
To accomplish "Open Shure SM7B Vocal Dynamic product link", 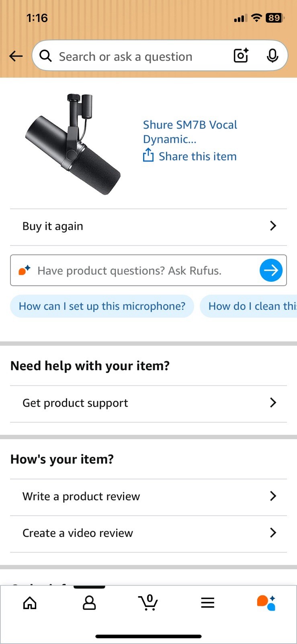I will (x=190, y=132).
